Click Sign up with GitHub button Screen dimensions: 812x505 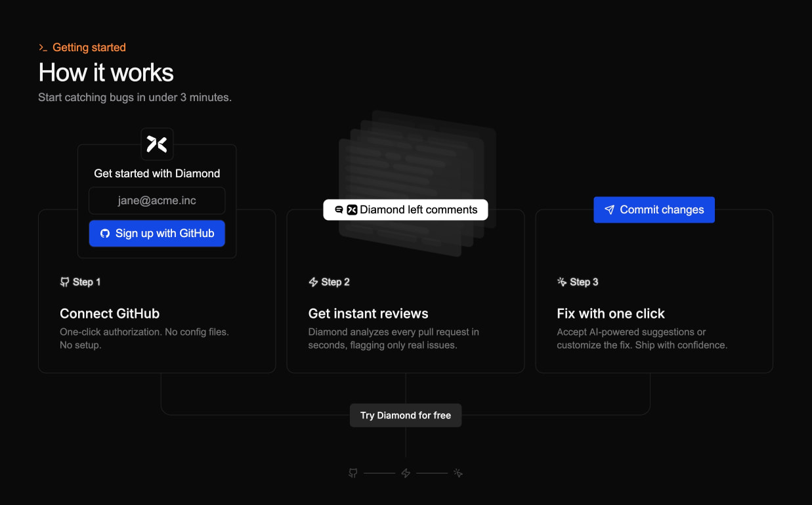pos(157,233)
